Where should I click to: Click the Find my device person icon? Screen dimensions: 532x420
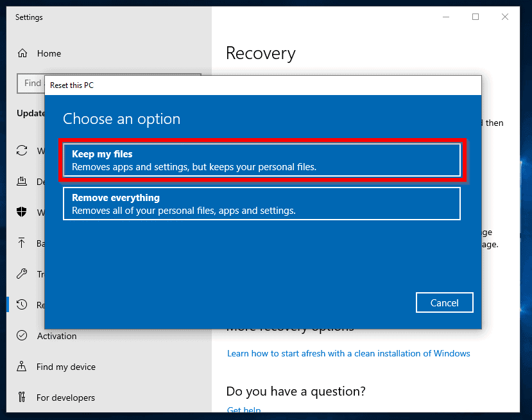click(22, 366)
